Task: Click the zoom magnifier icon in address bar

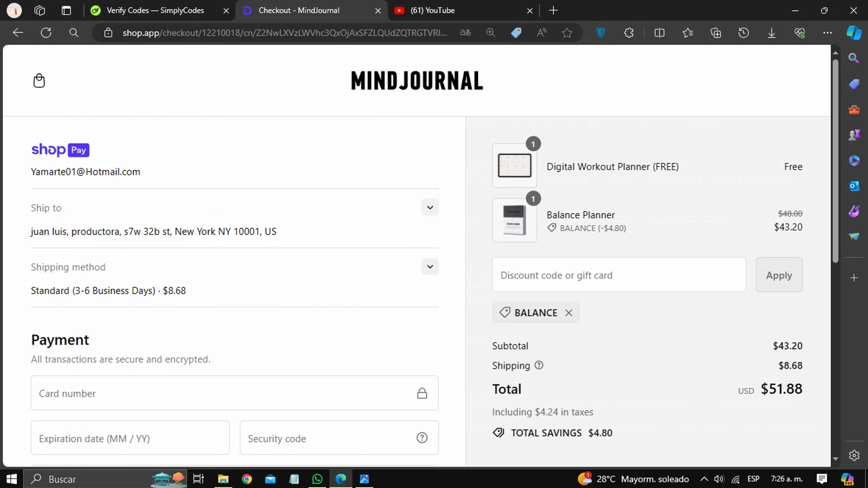Action: coord(491,33)
